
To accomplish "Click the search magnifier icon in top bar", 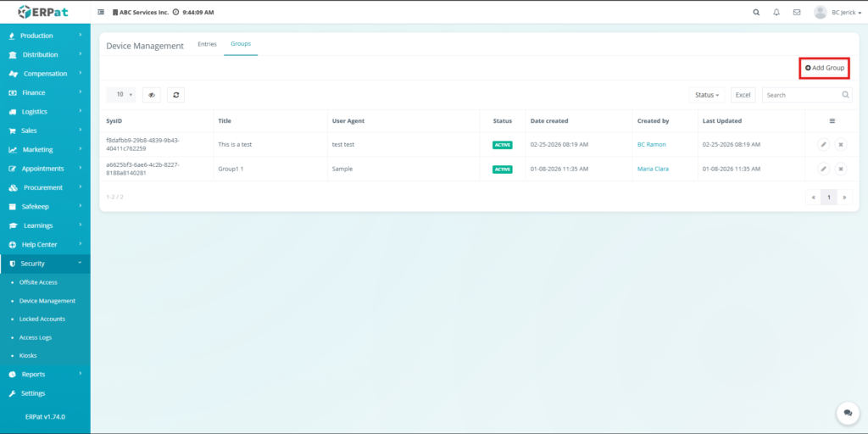I will (x=756, y=13).
